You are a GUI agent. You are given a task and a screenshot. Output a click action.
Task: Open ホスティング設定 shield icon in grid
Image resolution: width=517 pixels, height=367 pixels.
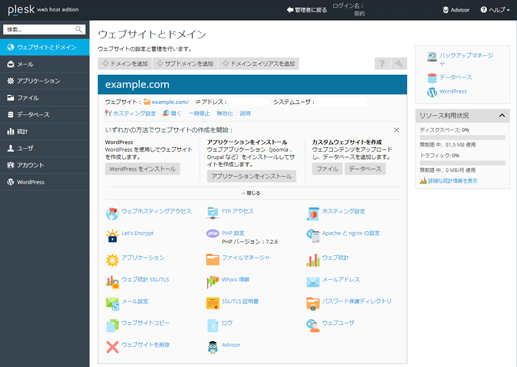pos(313,214)
